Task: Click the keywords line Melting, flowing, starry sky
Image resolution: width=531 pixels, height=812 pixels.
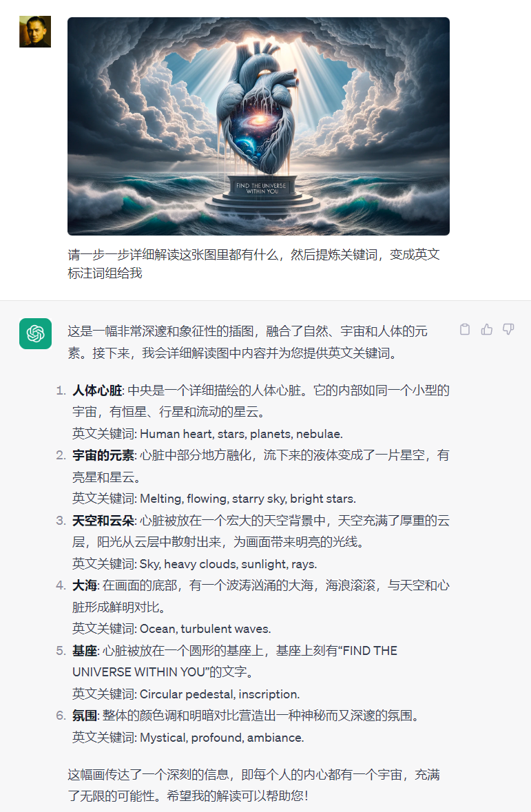Action: 214,499
